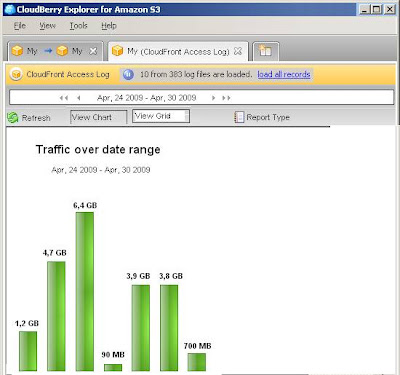
Task: Click the 3,9 GB traffic bar
Action: coord(141,328)
